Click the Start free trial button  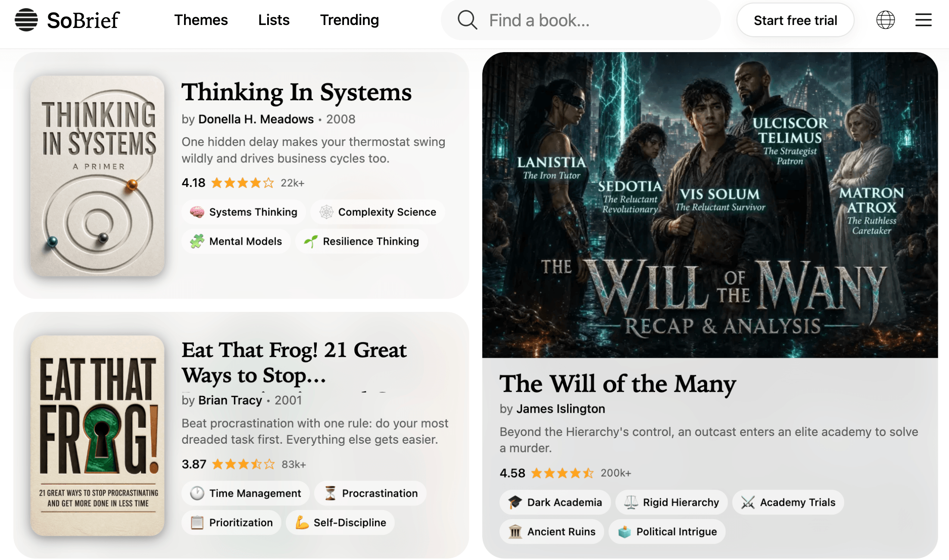click(x=795, y=20)
